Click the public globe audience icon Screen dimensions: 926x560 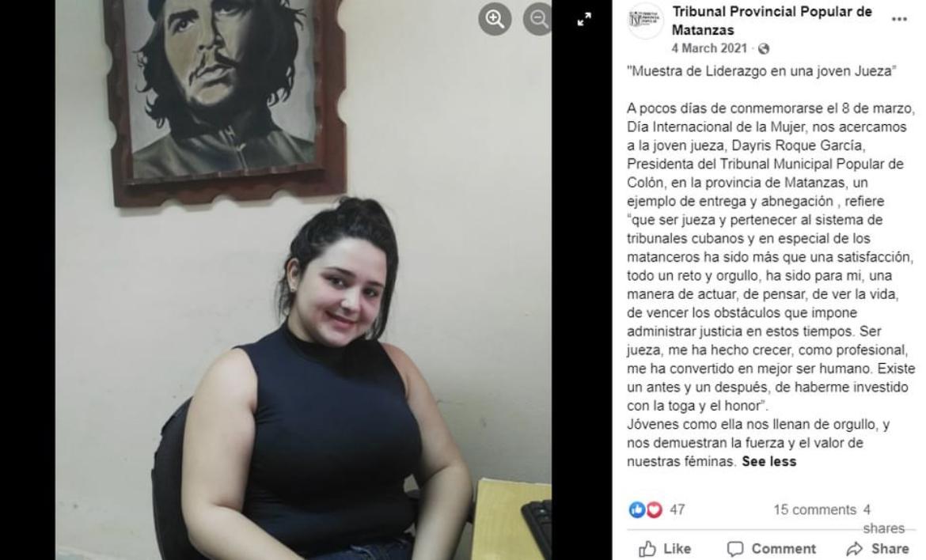[x=764, y=49]
